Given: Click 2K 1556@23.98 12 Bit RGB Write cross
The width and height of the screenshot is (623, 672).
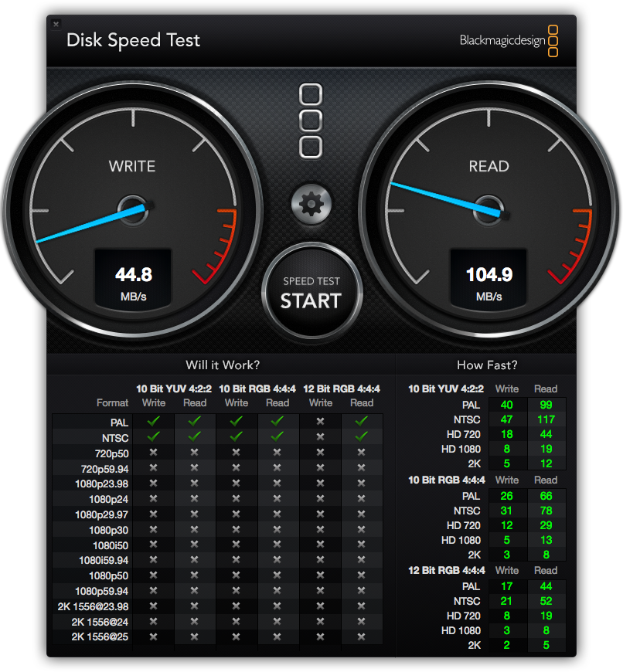Looking at the screenshot, I should click(320, 606).
